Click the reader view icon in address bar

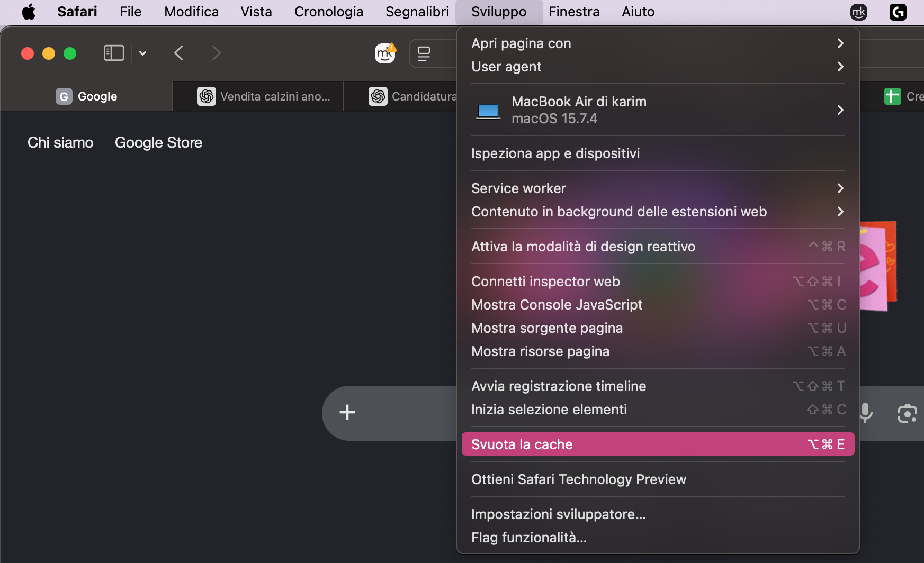click(424, 53)
